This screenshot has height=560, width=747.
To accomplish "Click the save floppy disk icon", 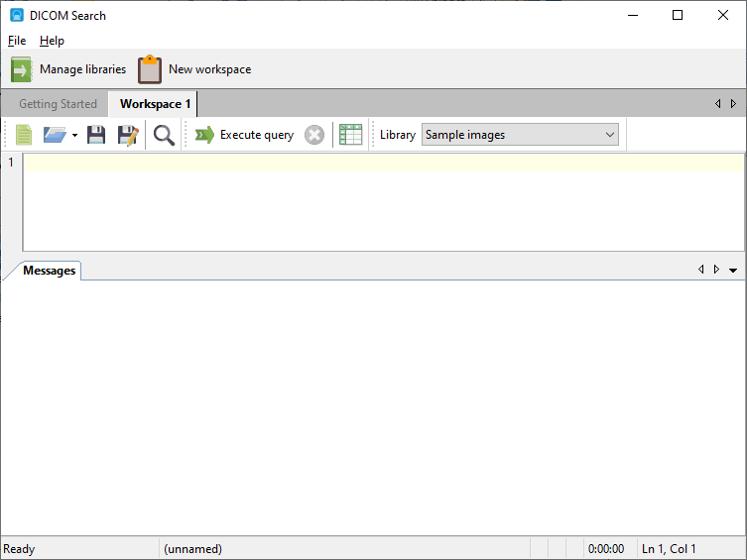I will tap(96, 135).
